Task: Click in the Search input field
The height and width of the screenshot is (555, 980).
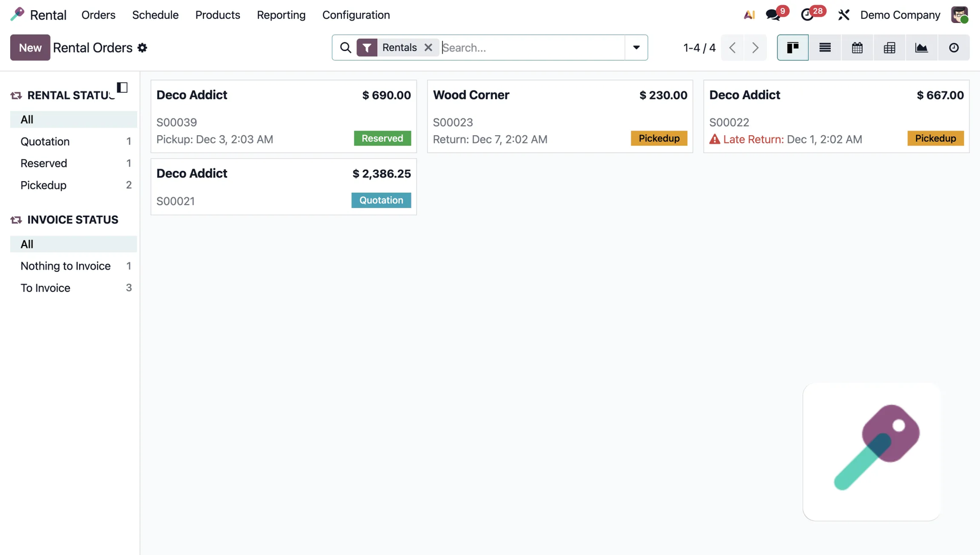Action: point(533,47)
